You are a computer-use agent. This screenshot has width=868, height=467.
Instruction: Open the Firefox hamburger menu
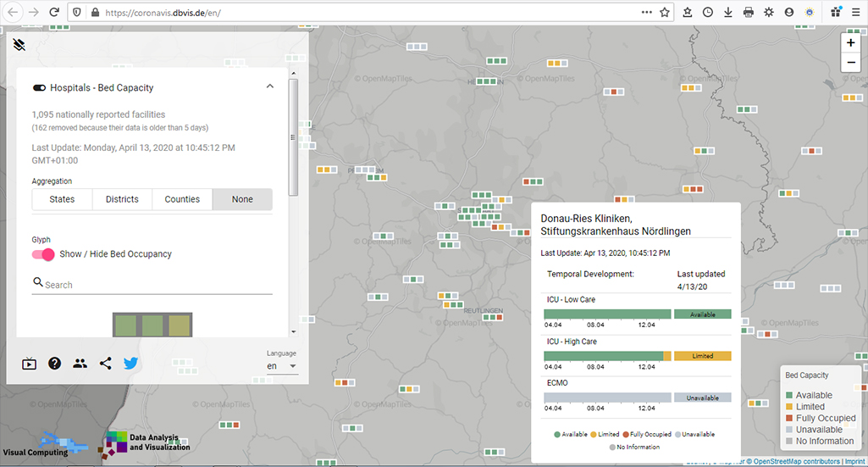pyautogui.click(x=856, y=12)
